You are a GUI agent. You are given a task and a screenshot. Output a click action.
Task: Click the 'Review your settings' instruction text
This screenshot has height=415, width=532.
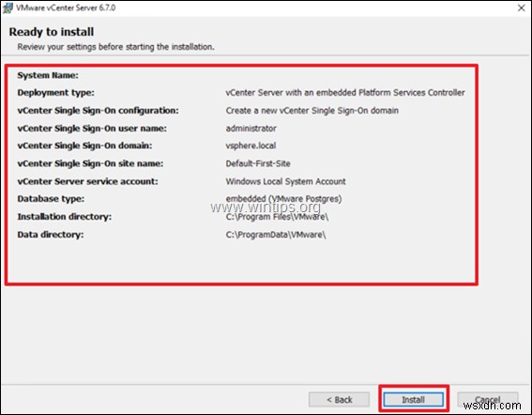coord(115,47)
